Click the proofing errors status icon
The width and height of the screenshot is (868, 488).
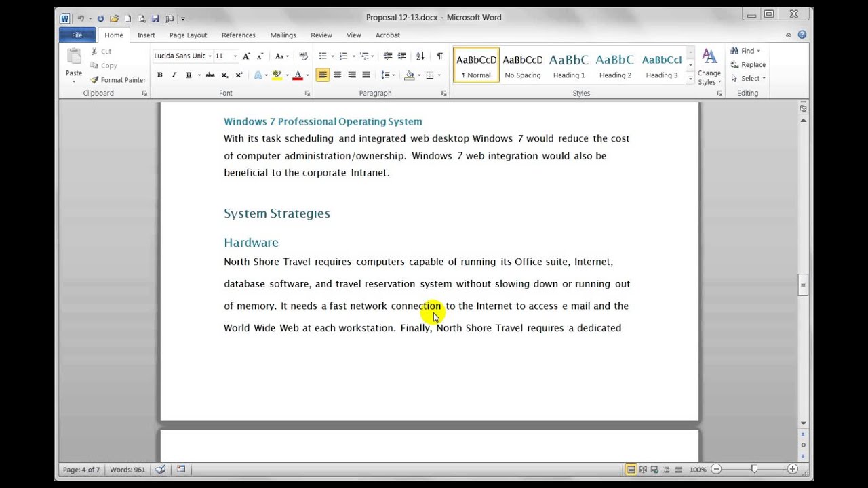click(160, 469)
